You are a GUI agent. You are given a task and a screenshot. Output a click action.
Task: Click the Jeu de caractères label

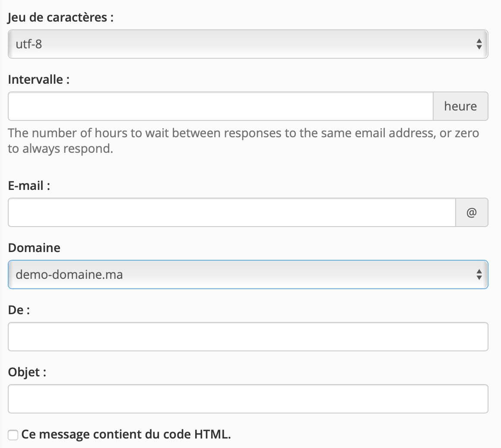pos(61,17)
